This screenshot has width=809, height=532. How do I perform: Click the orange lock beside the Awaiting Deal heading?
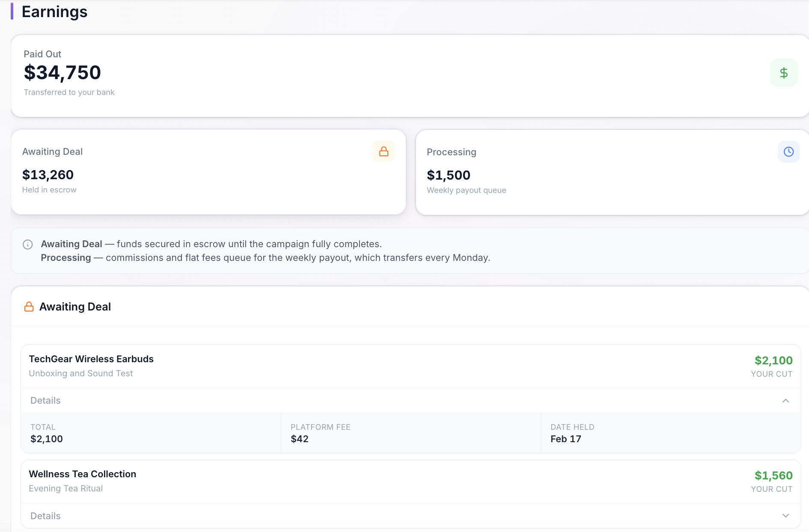tap(29, 306)
